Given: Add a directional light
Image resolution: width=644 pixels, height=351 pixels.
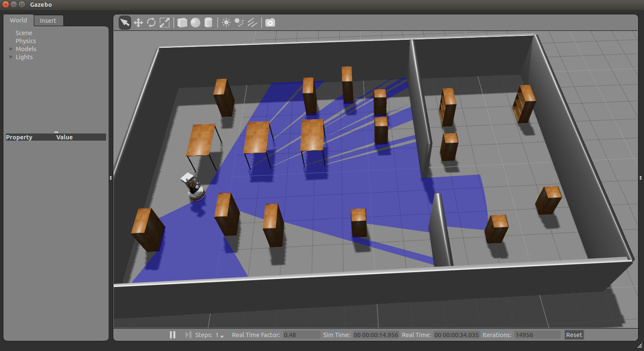Looking at the screenshot, I should 252,22.
